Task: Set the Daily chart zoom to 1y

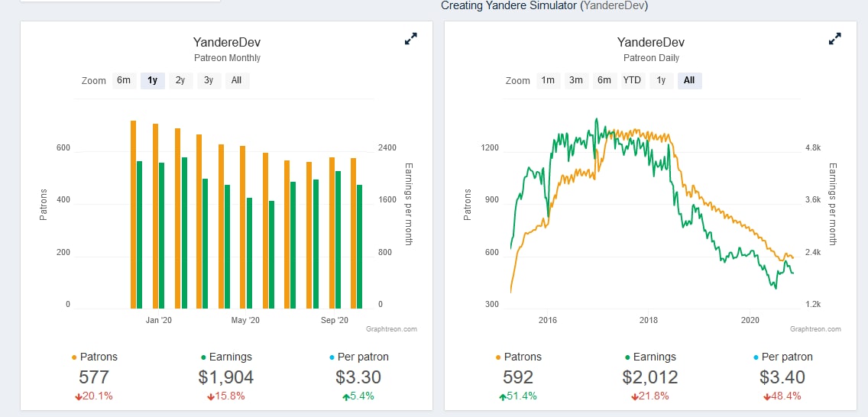Action: [661, 80]
